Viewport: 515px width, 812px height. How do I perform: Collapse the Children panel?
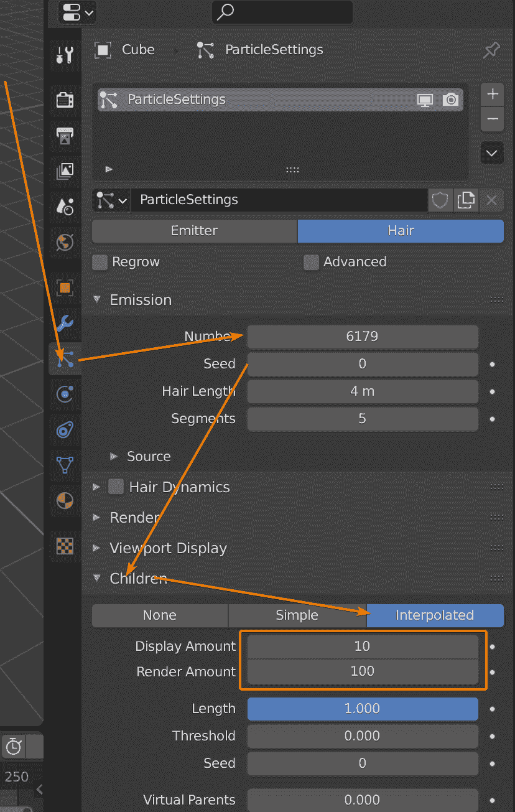click(96, 578)
